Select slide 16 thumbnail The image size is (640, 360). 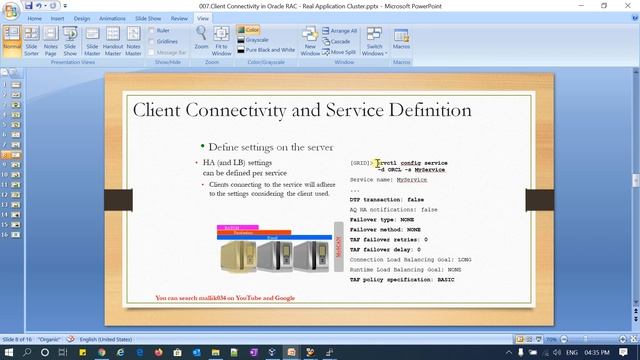pyautogui.click(x=16, y=235)
